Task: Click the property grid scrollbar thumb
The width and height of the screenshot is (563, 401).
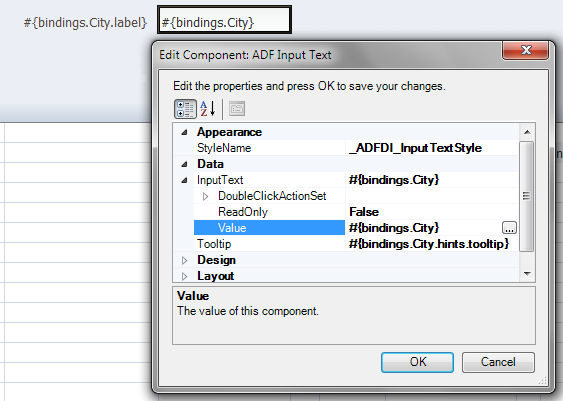Action: click(527, 196)
